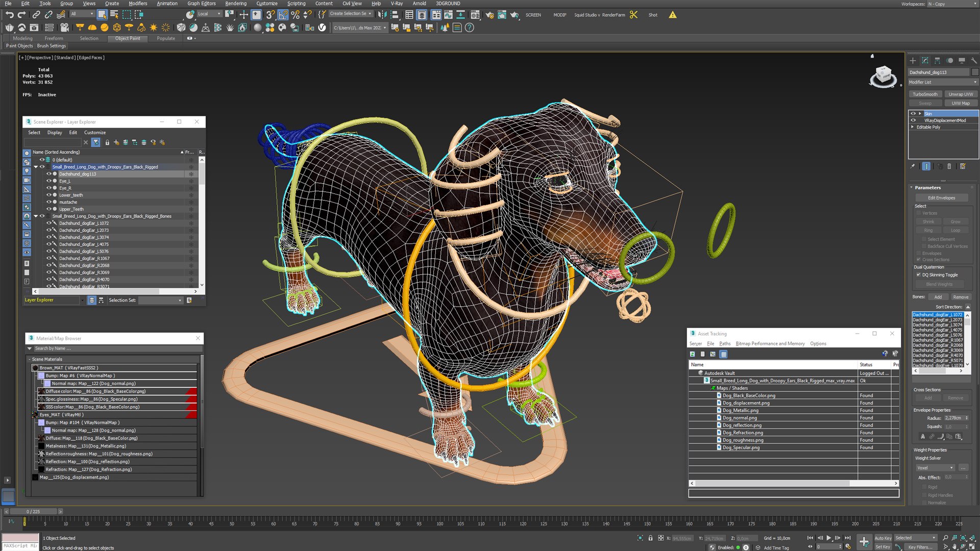Screen dimensions: 980x551
Task: Click the Play Animation button
Action: [829, 538]
